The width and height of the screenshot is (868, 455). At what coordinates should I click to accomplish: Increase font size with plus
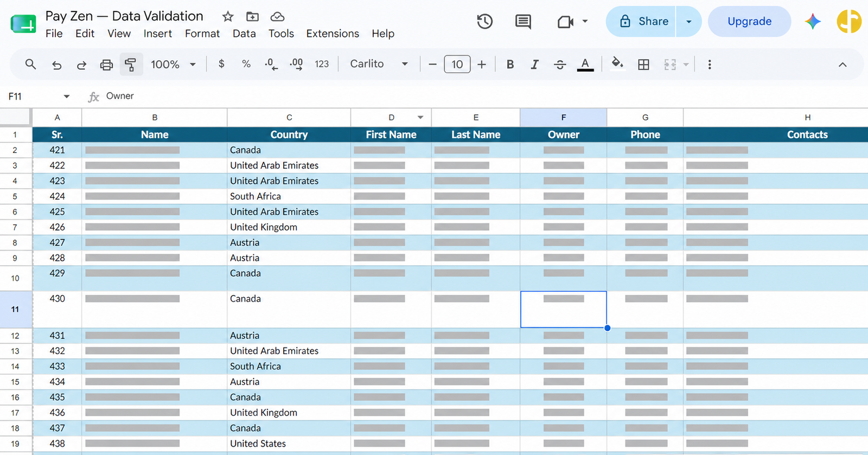(482, 65)
